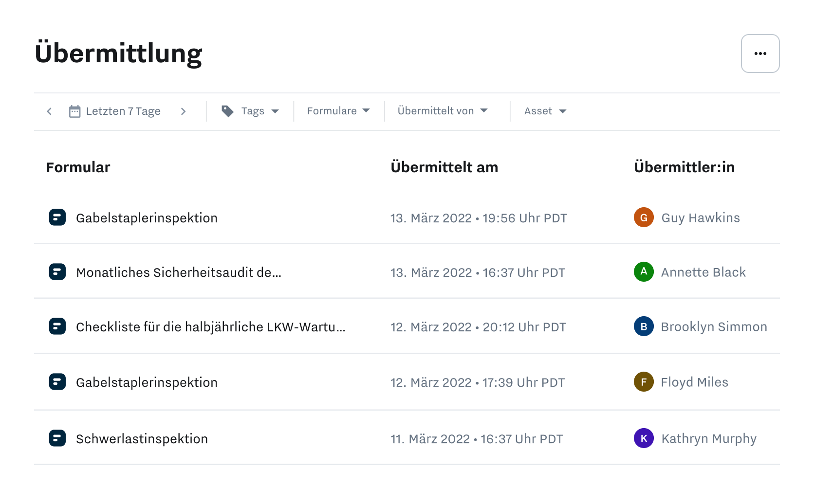Screen dimensions: 814x504
Task: Open Guy Hawkins' avatar icon
Action: click(644, 217)
